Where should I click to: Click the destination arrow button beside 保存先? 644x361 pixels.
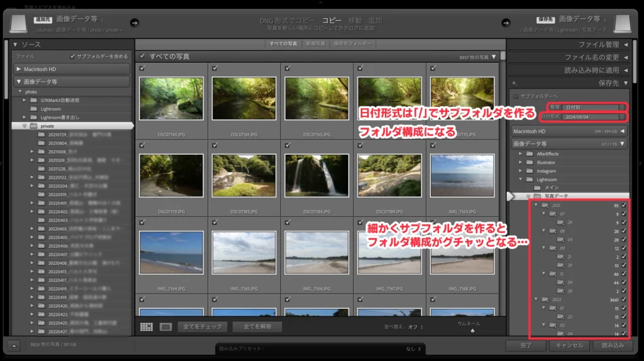505,23
